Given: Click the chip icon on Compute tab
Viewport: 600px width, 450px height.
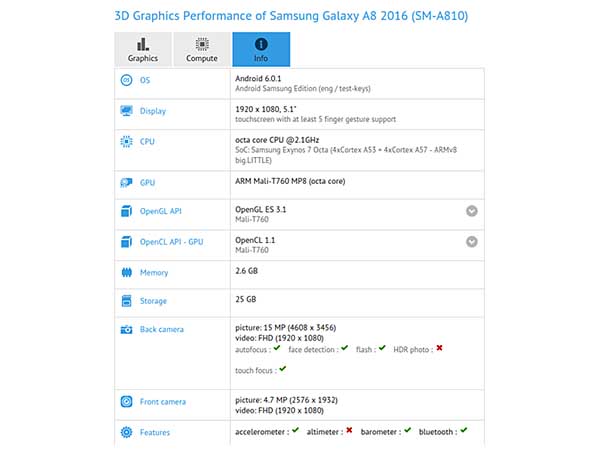Looking at the screenshot, I should [202, 44].
